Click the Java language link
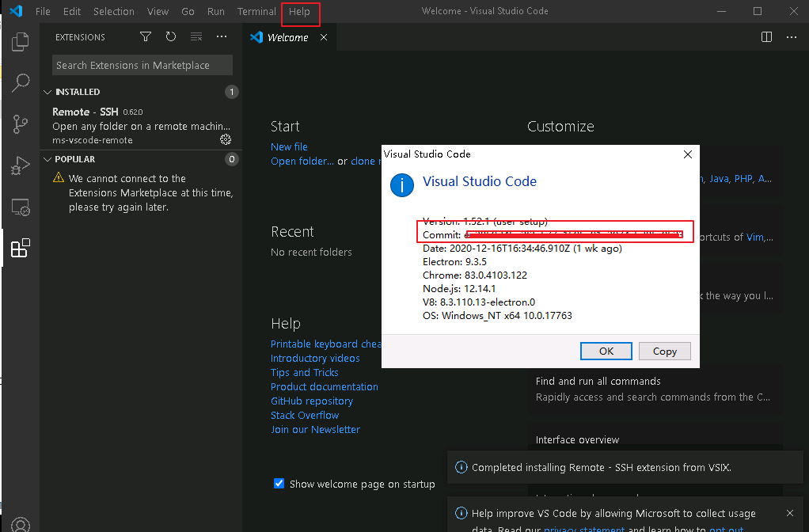 point(720,179)
